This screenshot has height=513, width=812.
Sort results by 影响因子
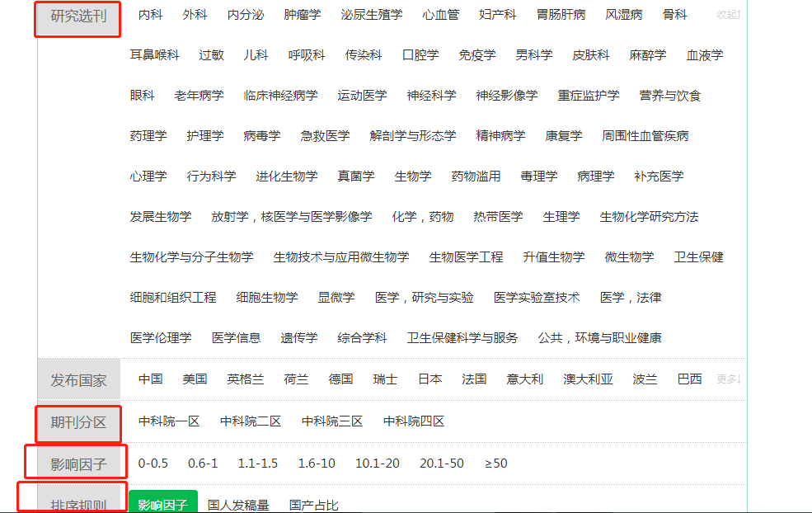(162, 504)
